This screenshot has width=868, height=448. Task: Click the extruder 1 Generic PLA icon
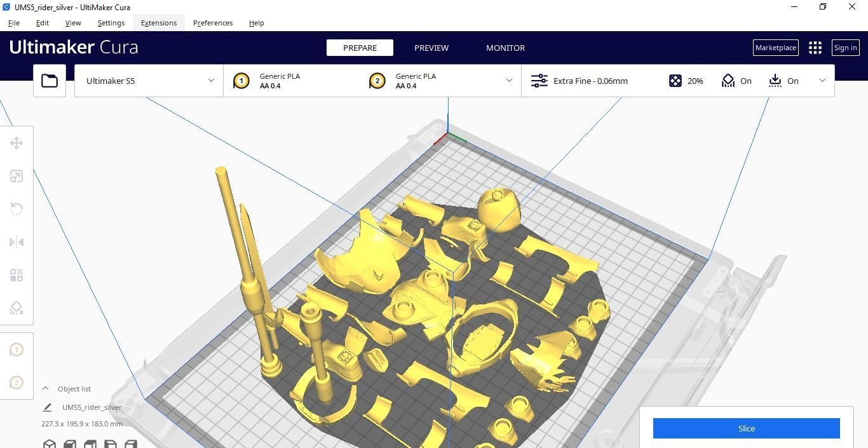pyautogui.click(x=241, y=81)
